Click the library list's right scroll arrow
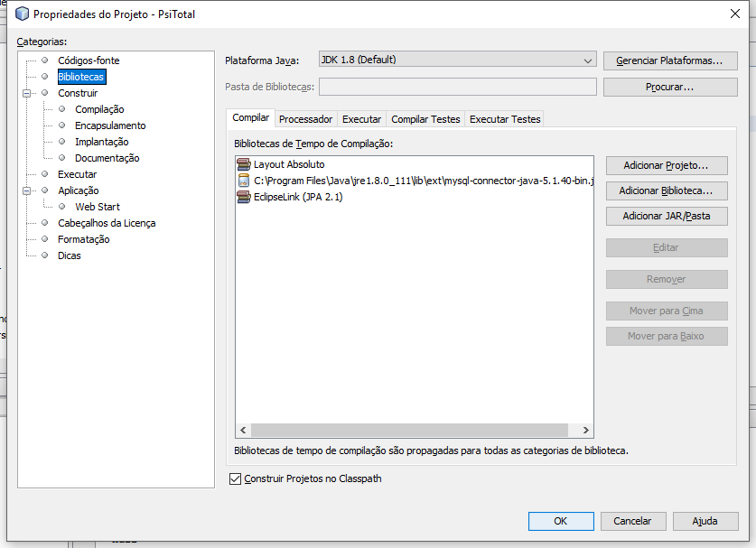The width and height of the screenshot is (756, 548). [585, 430]
